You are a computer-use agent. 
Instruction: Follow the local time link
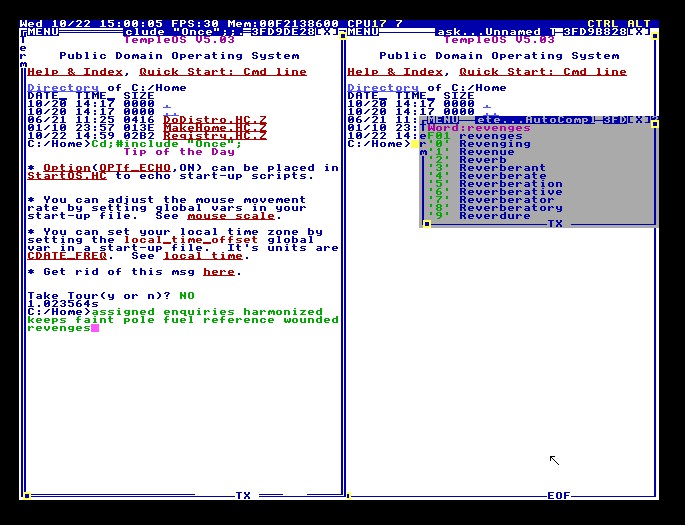(203, 256)
